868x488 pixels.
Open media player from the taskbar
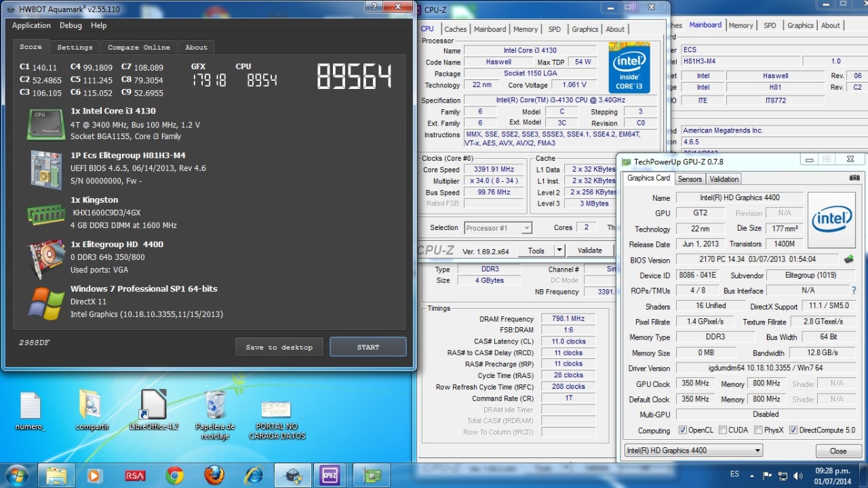[x=95, y=475]
